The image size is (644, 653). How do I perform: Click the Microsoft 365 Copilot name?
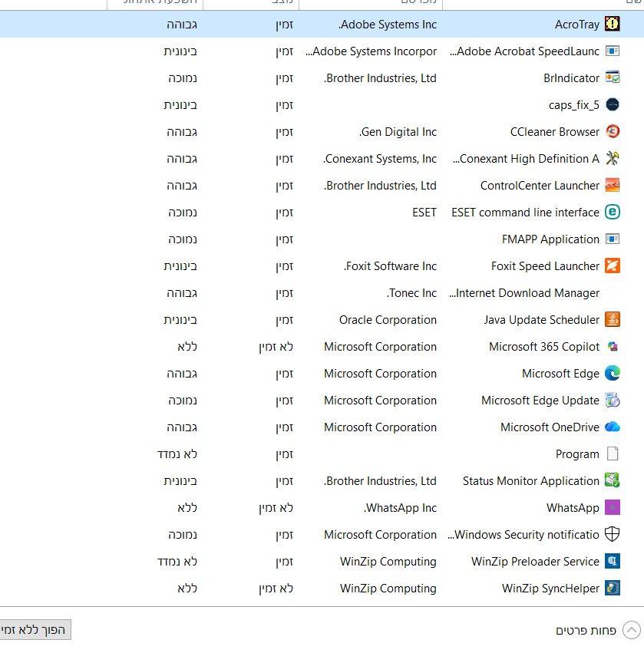click(544, 347)
